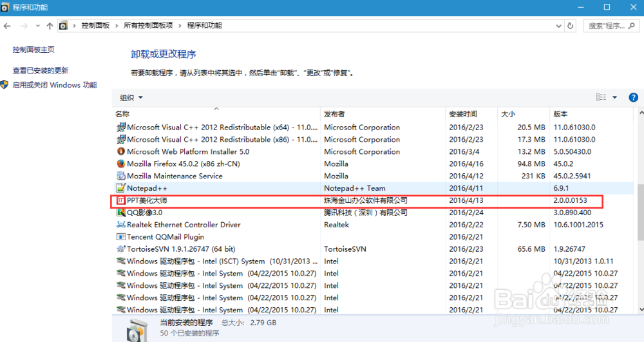
Task: Click publisher 珠海金山办公软件有限公司
Action: [366, 200]
